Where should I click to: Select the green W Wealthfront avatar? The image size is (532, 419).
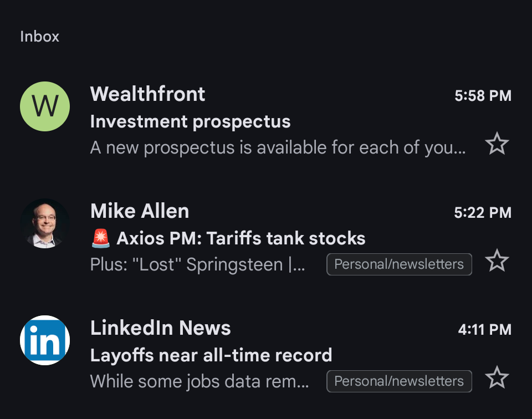coord(45,106)
